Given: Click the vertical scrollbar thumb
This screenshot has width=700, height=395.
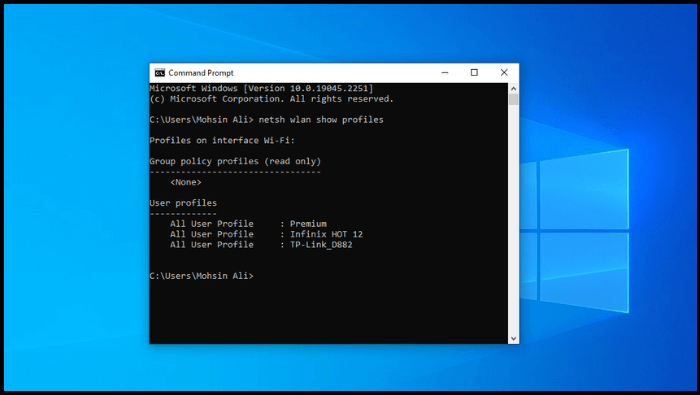Looking at the screenshot, I should click(513, 100).
